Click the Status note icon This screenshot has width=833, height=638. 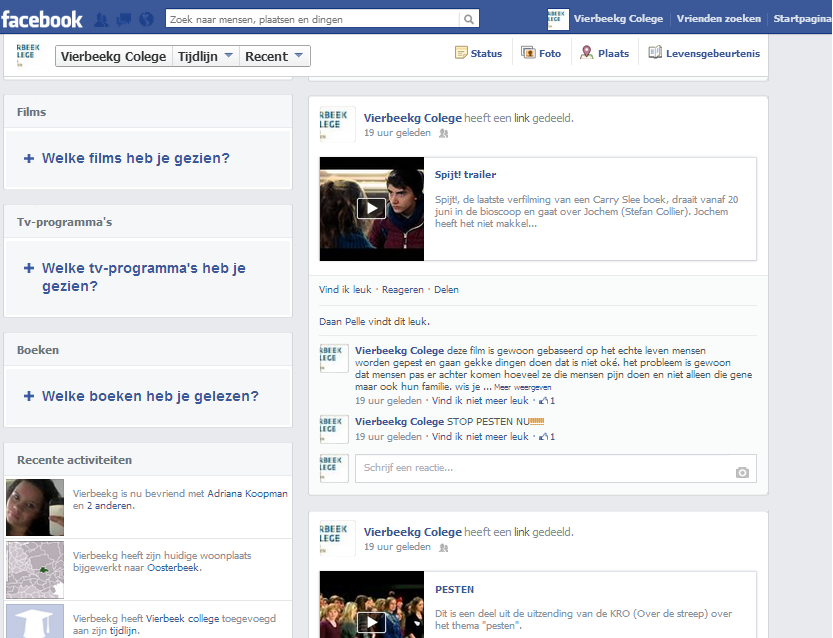[x=461, y=53]
